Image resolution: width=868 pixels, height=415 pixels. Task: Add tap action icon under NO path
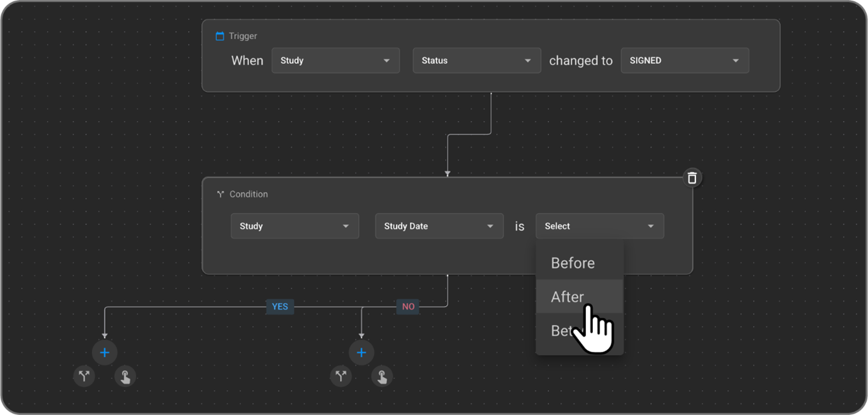click(x=382, y=376)
